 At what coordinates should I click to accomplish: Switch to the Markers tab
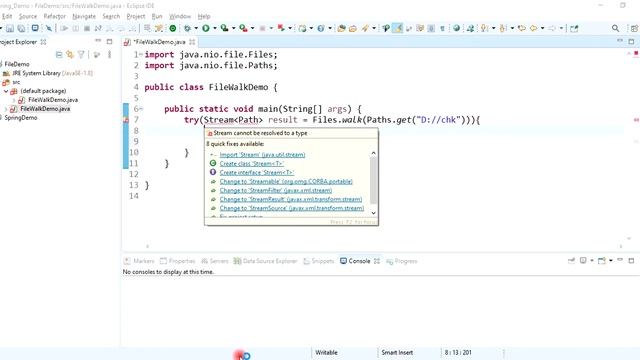click(x=139, y=261)
